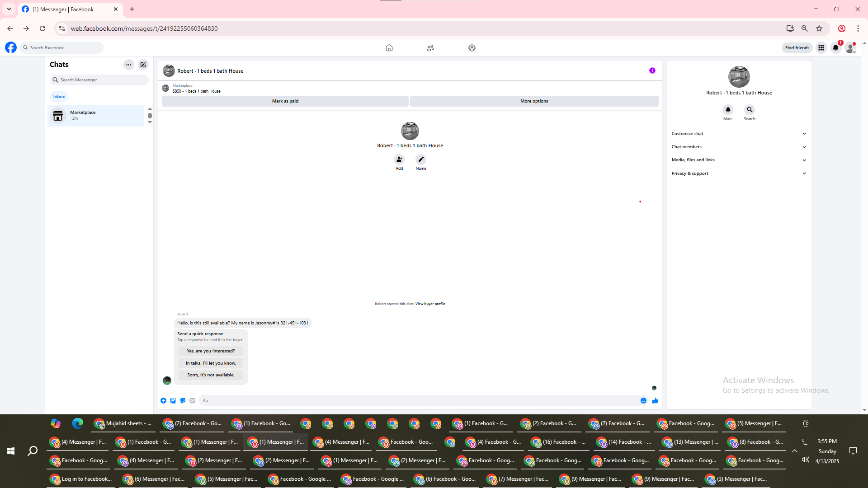Screen dimensions: 868x488
Task: Open the Chats options menu (three dots)
Action: (129, 65)
